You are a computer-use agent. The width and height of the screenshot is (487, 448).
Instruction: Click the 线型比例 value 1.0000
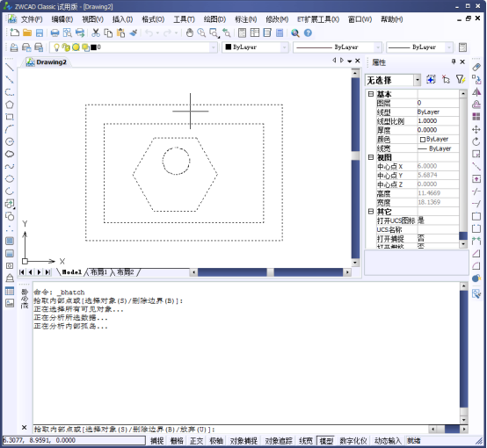pos(427,120)
